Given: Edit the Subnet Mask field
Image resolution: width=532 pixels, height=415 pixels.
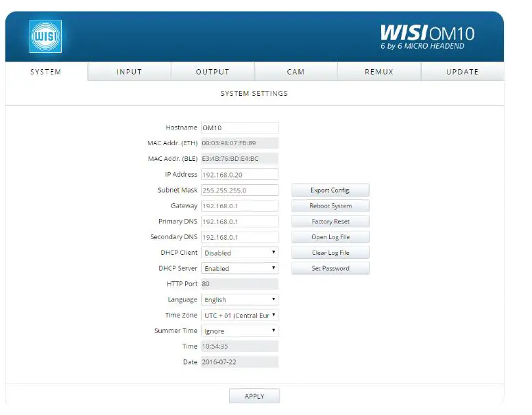Looking at the screenshot, I should 240,190.
